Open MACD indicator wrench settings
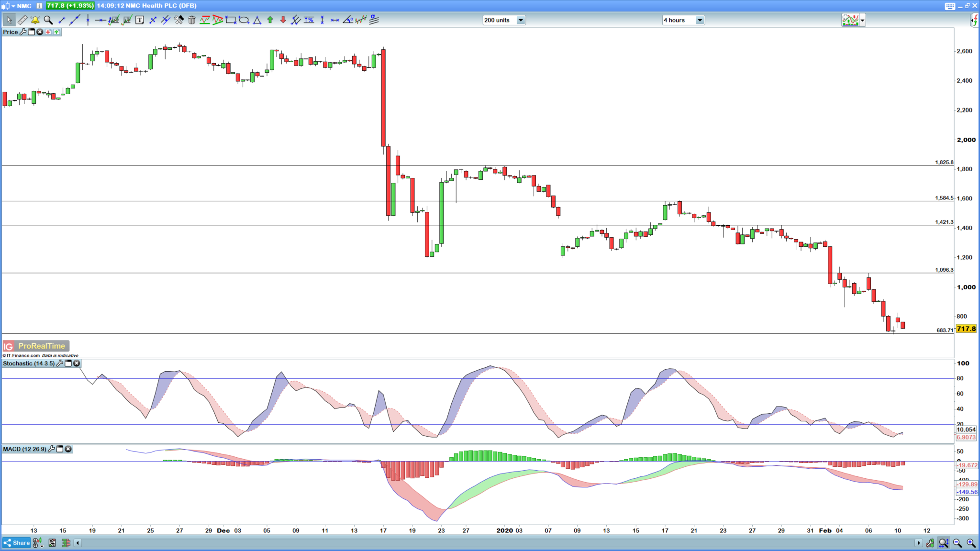 [52, 449]
